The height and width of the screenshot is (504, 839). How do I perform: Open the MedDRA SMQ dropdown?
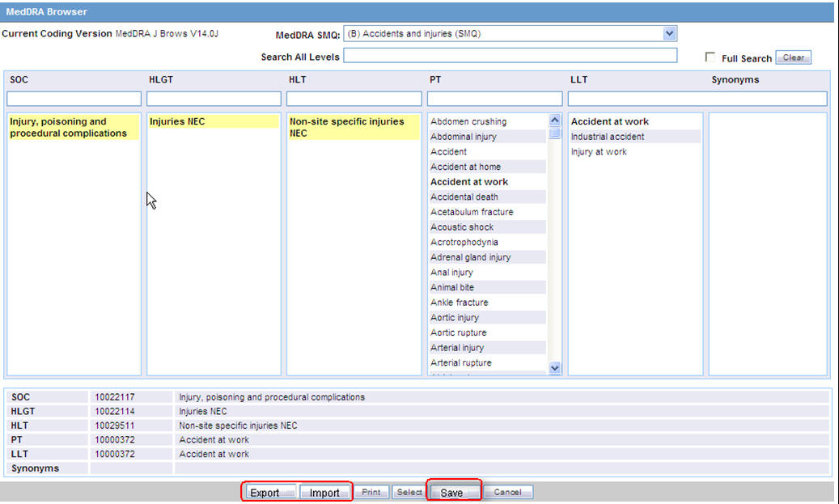pos(669,34)
